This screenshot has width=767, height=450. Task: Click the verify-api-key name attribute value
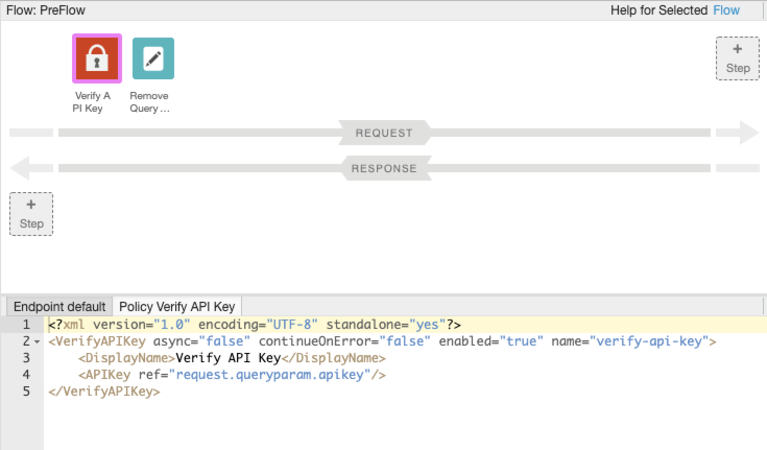click(x=652, y=341)
